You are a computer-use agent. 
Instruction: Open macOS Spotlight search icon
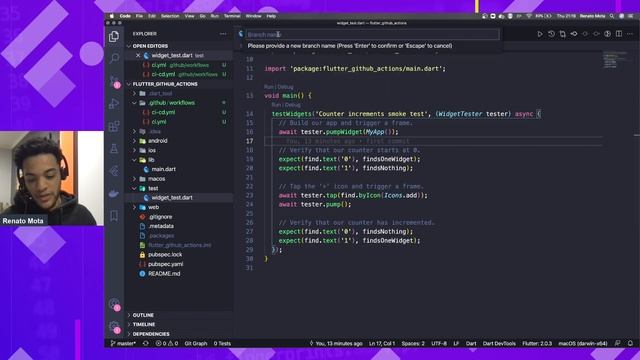click(x=612, y=16)
